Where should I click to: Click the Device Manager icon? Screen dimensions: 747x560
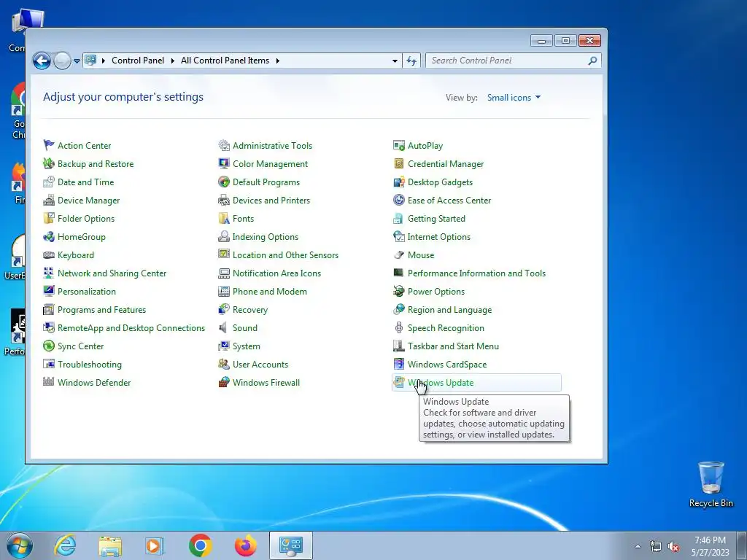pyautogui.click(x=49, y=200)
